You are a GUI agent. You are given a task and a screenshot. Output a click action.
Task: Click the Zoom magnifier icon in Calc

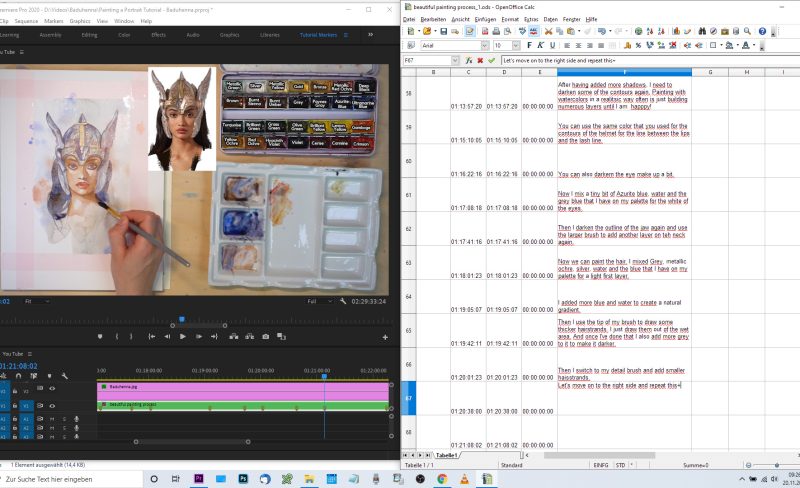(x=747, y=32)
